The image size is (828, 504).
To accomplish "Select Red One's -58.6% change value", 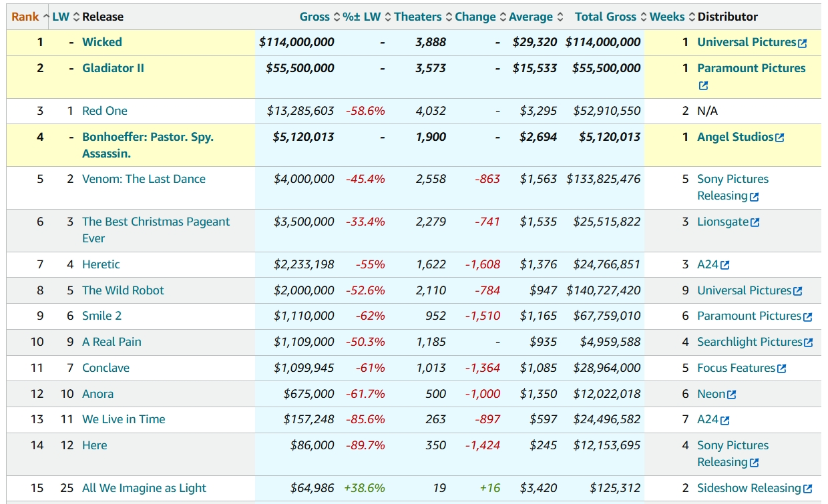I will click(x=365, y=111).
